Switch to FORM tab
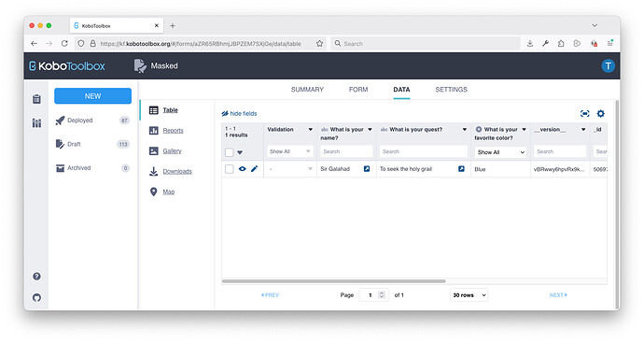 click(358, 90)
